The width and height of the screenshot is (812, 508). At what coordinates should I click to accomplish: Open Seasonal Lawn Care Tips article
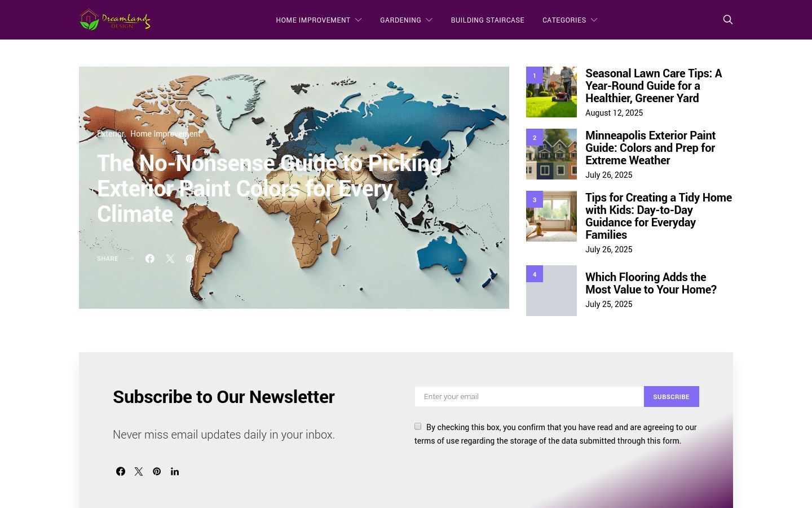click(654, 86)
